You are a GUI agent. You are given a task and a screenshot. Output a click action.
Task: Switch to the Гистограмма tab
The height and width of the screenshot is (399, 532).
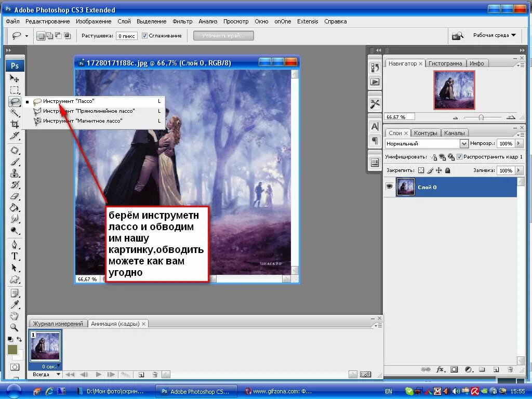tap(445, 63)
